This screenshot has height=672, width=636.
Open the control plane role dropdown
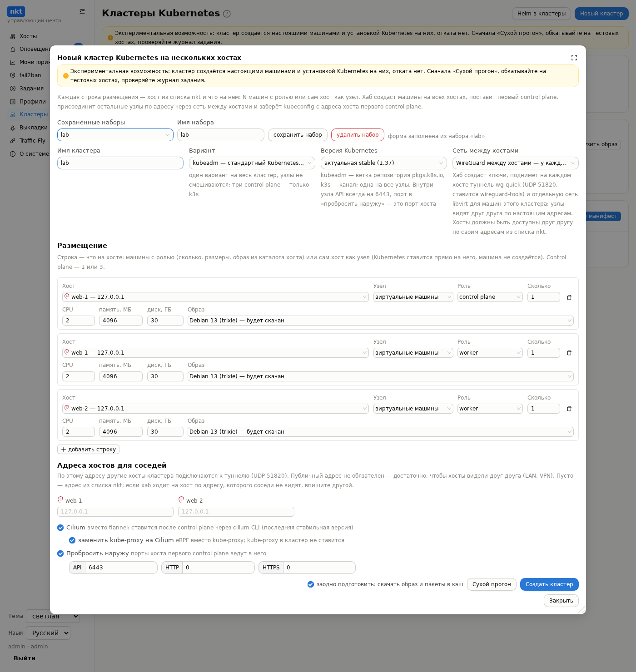490,297
